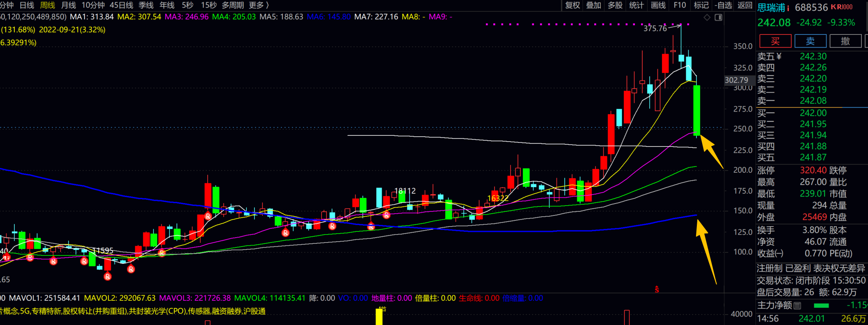Toggle the 叠加 overlay option

pyautogui.click(x=593, y=5)
